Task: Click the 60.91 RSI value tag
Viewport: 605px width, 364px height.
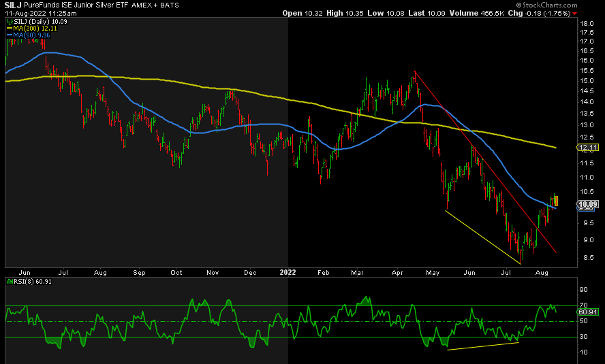Action: [588, 312]
